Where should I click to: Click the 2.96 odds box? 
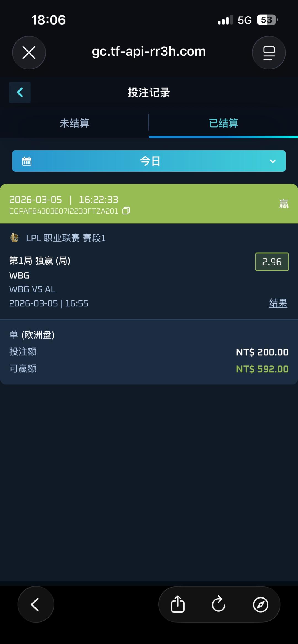point(272,262)
